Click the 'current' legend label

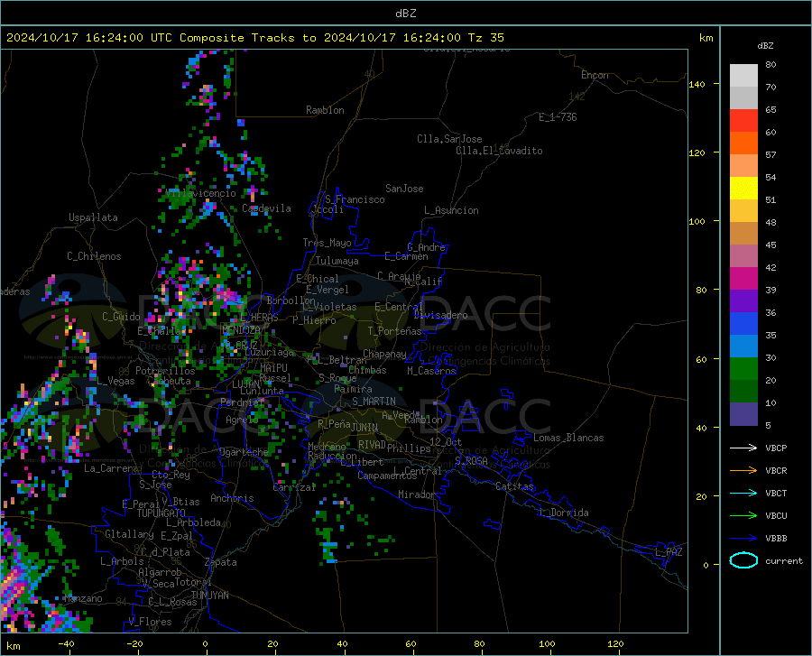(x=784, y=560)
